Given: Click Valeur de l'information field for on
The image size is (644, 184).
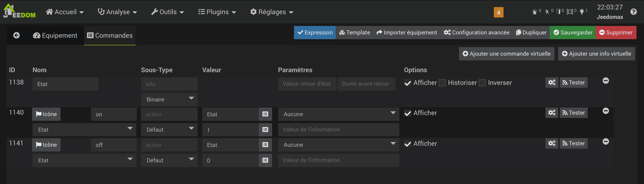Looking at the screenshot, I should [339, 130].
